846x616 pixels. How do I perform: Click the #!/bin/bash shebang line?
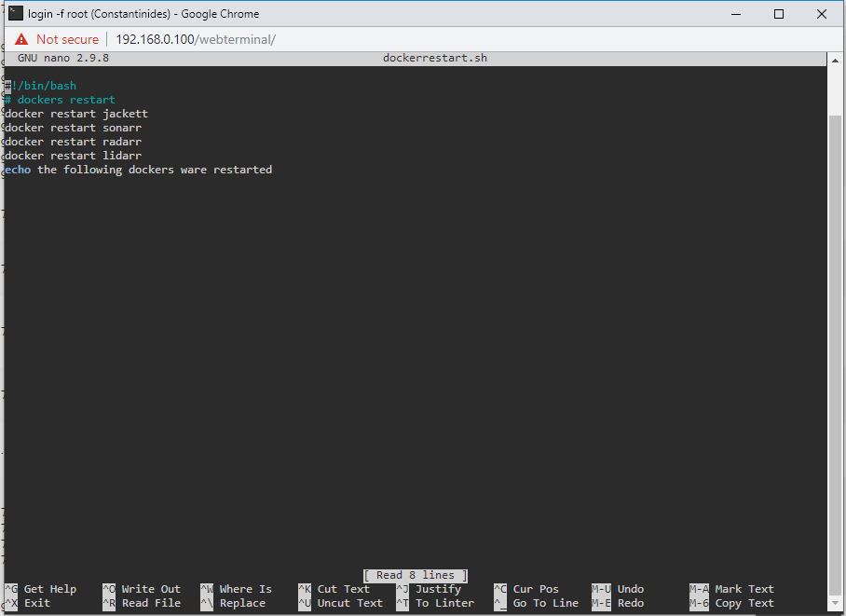point(40,86)
